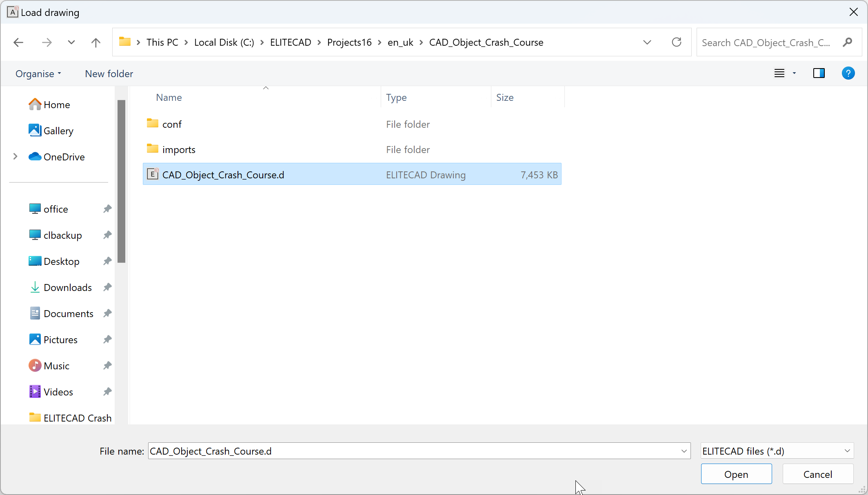
Task: Toggle the preview pane
Action: 819,73
